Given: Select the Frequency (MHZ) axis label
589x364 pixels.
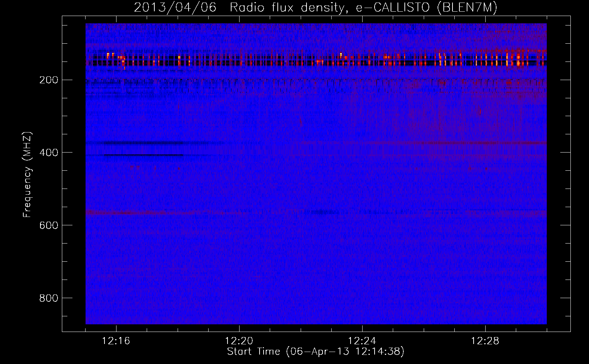Looking at the screenshot, I should (x=27, y=175).
